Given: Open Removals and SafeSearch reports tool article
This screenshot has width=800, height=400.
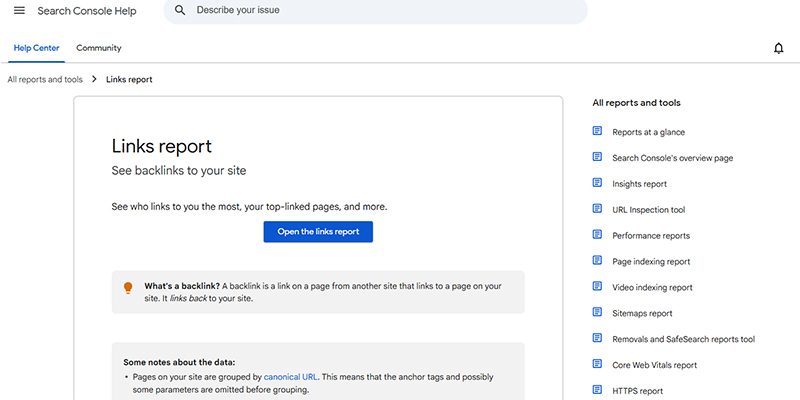Looking at the screenshot, I should (x=684, y=339).
